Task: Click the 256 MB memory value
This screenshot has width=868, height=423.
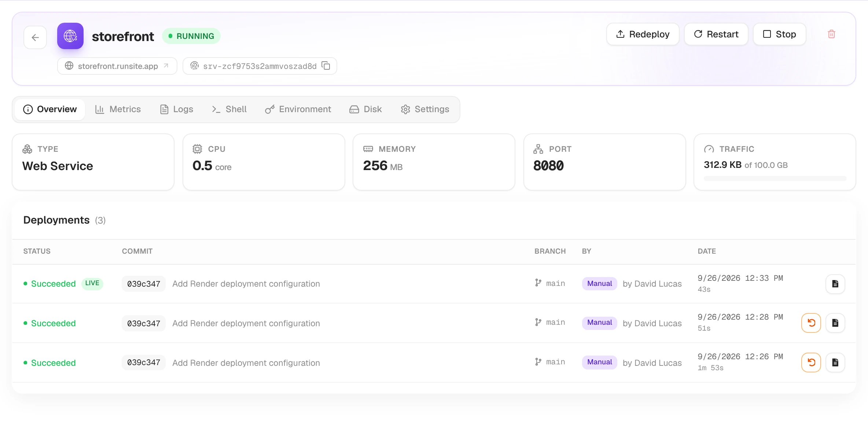Action: 383,166
